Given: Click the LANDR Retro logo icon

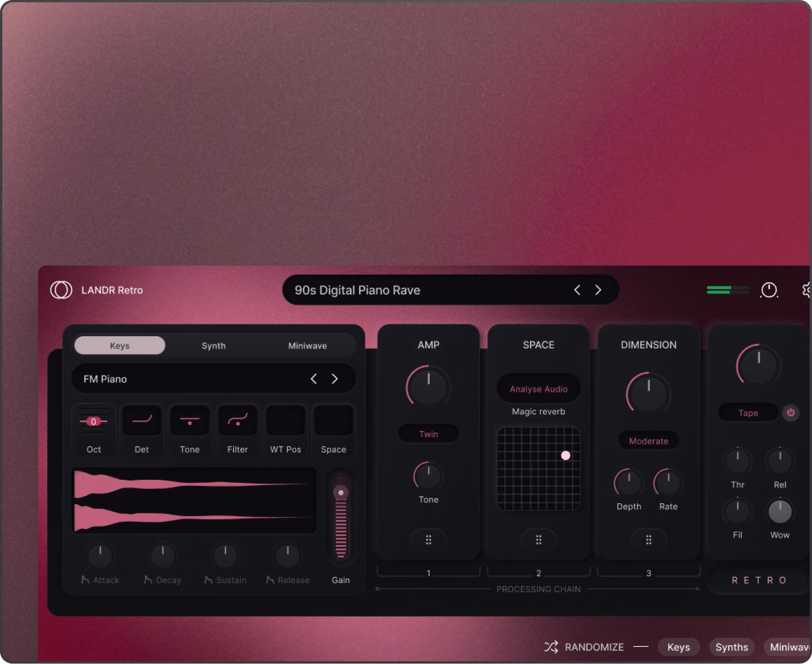Looking at the screenshot, I should pos(61,290).
